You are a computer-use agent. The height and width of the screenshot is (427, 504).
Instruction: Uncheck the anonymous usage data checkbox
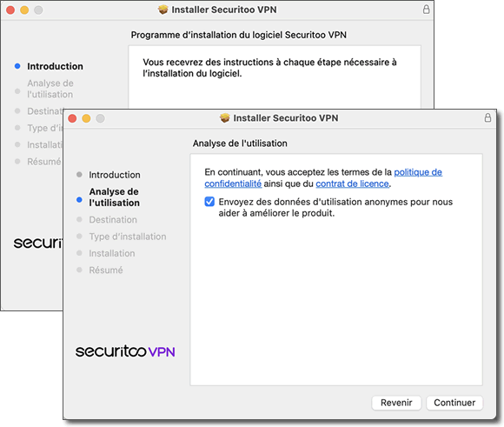[x=209, y=202]
